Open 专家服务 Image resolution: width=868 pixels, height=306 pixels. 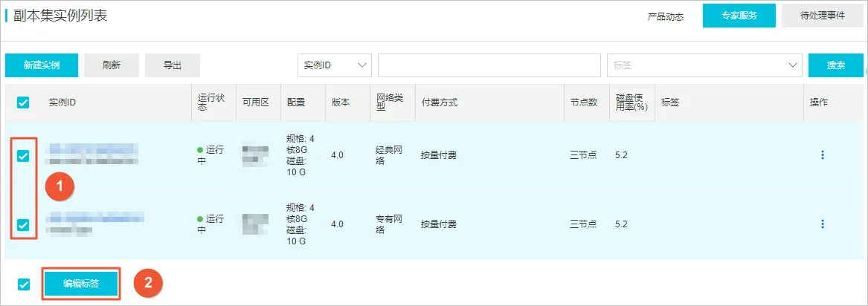[739, 16]
